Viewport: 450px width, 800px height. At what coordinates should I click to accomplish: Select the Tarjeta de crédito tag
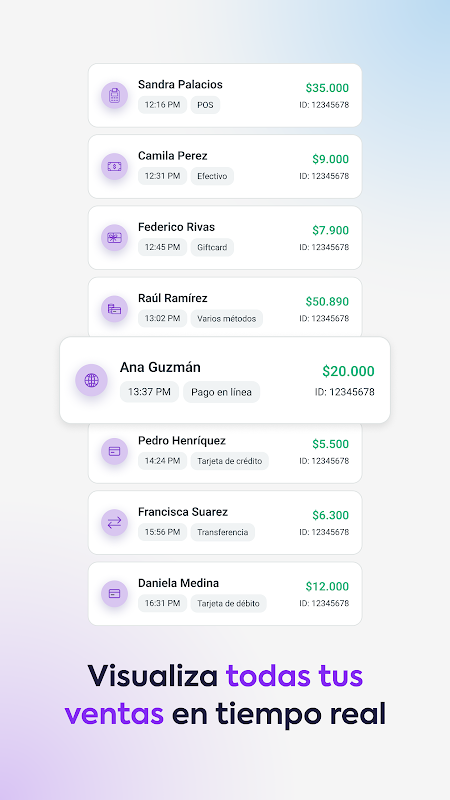point(230,461)
